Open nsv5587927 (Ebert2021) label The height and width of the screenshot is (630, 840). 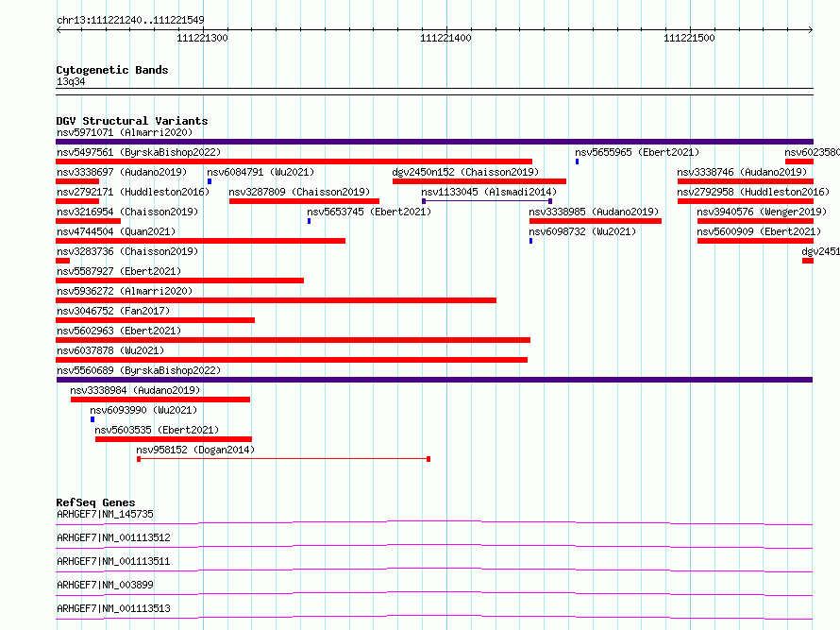pos(119,271)
